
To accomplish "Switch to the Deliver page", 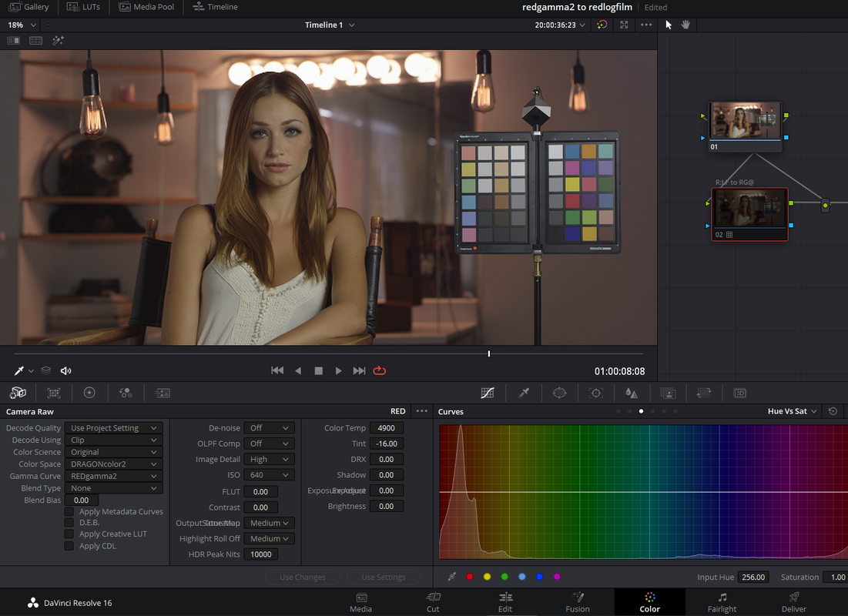I will [794, 602].
